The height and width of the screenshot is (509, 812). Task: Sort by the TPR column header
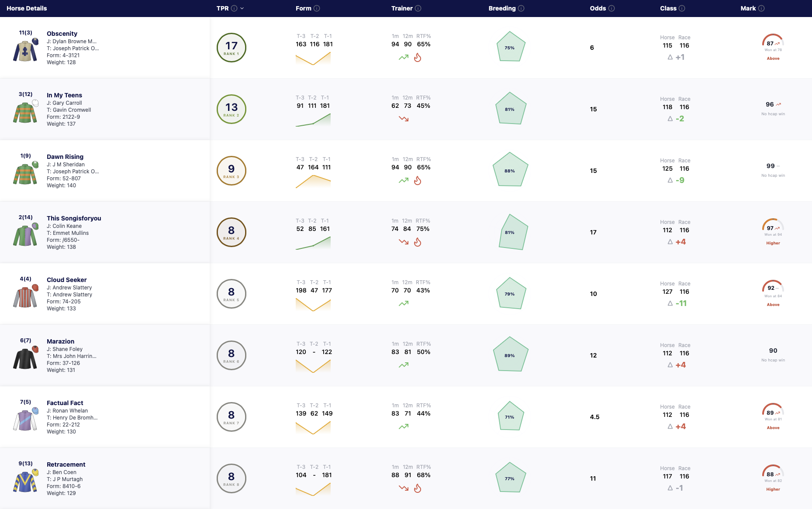(222, 8)
